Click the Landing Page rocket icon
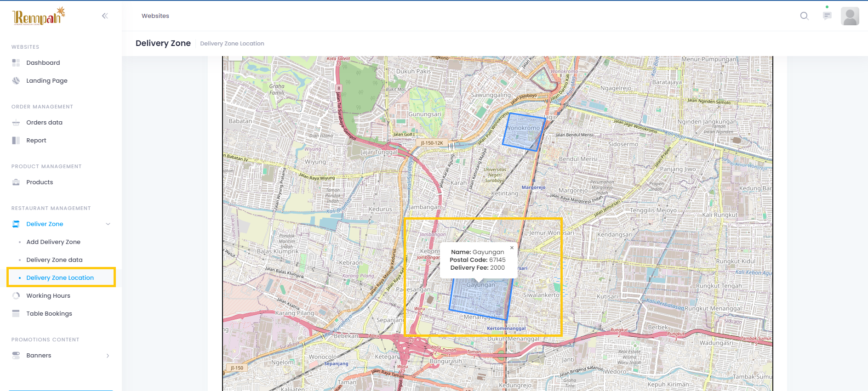 coord(16,81)
